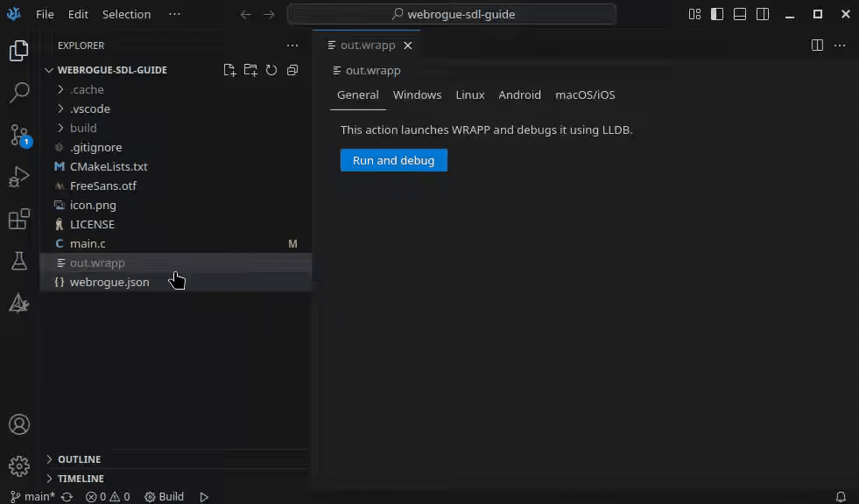Open the Explorer view in activity bar
Image resolution: width=859 pixels, height=504 pixels.
18,51
